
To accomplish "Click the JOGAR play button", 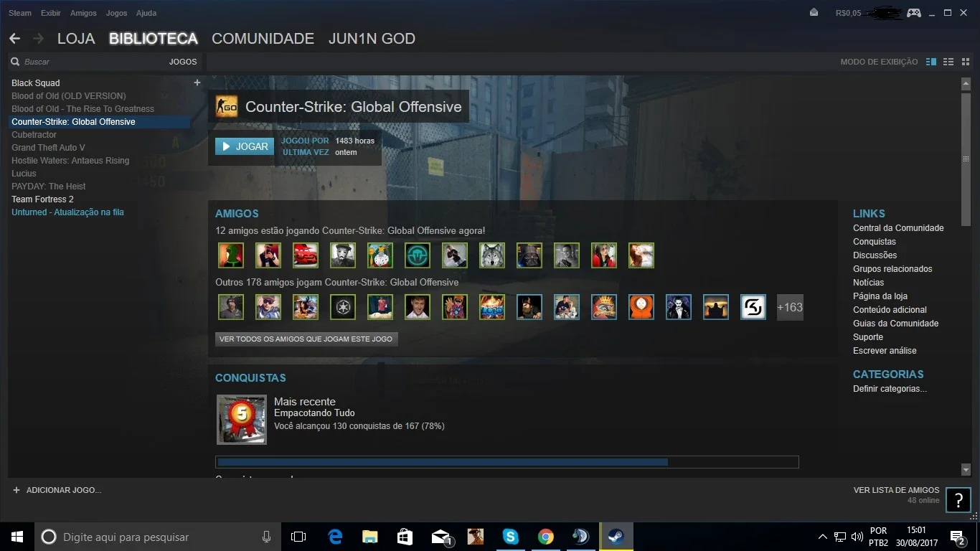I will [x=245, y=146].
